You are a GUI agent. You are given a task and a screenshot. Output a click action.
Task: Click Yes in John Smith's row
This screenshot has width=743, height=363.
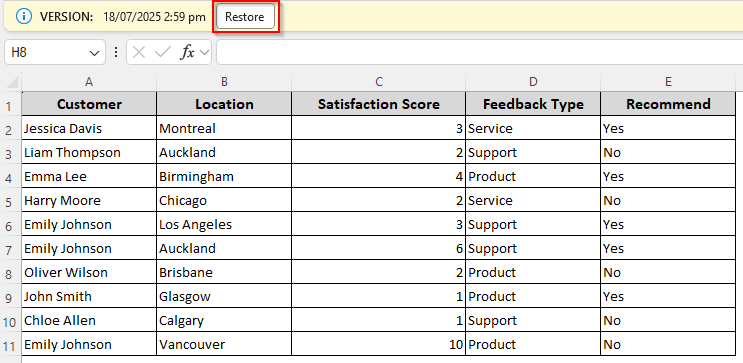668,296
